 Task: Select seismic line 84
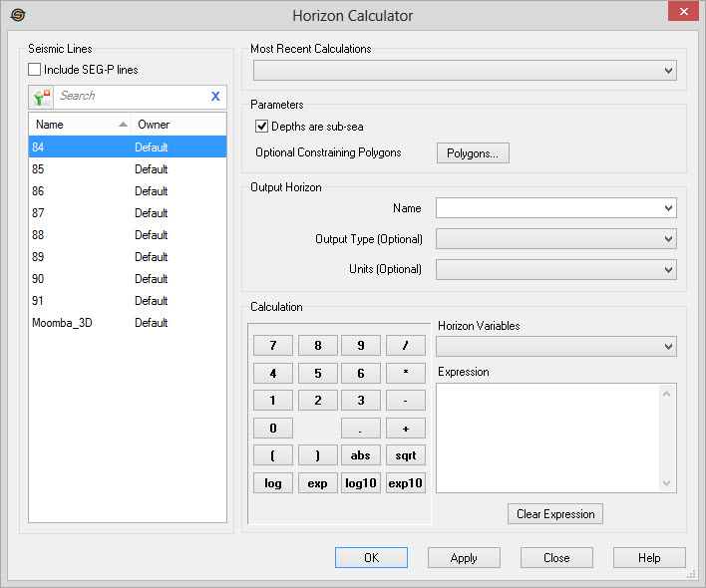pos(128,147)
